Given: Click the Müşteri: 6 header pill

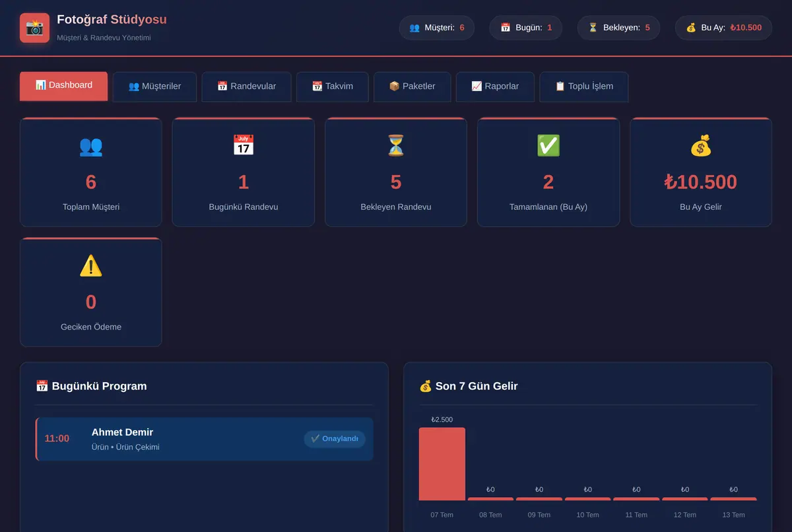Looking at the screenshot, I should click(x=436, y=28).
